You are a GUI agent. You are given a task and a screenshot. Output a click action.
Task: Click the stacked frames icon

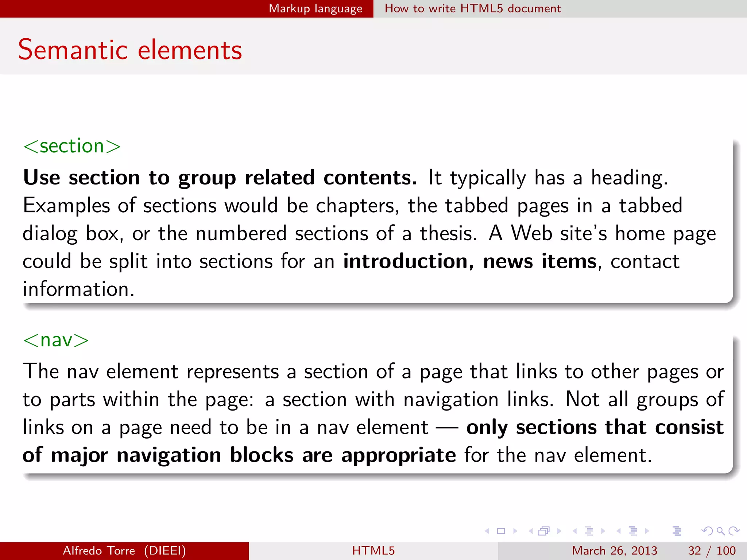pos(544,531)
